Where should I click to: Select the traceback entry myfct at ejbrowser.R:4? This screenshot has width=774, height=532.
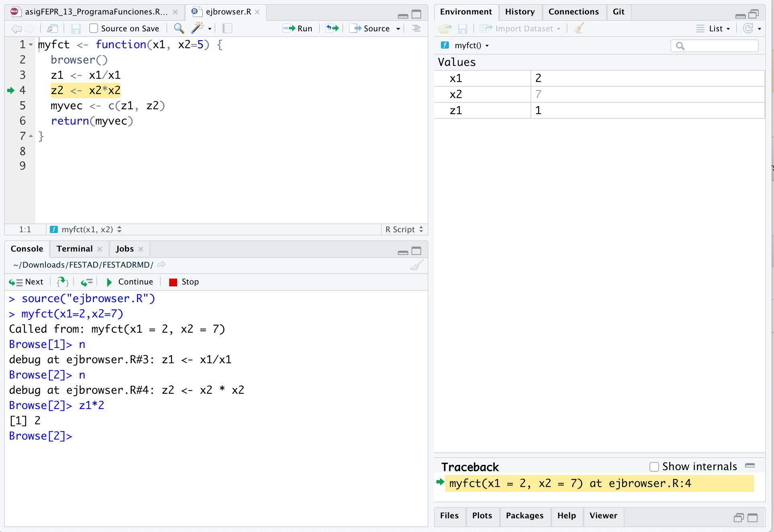pyautogui.click(x=599, y=483)
